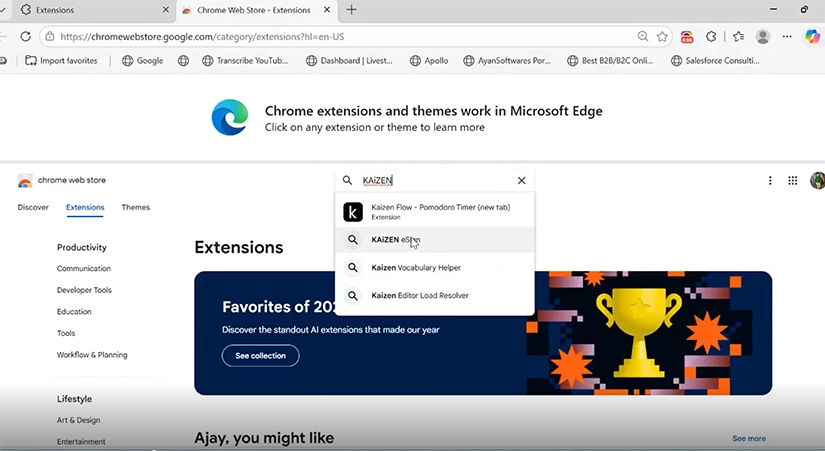
Task: Click See more link
Action: [x=749, y=438]
